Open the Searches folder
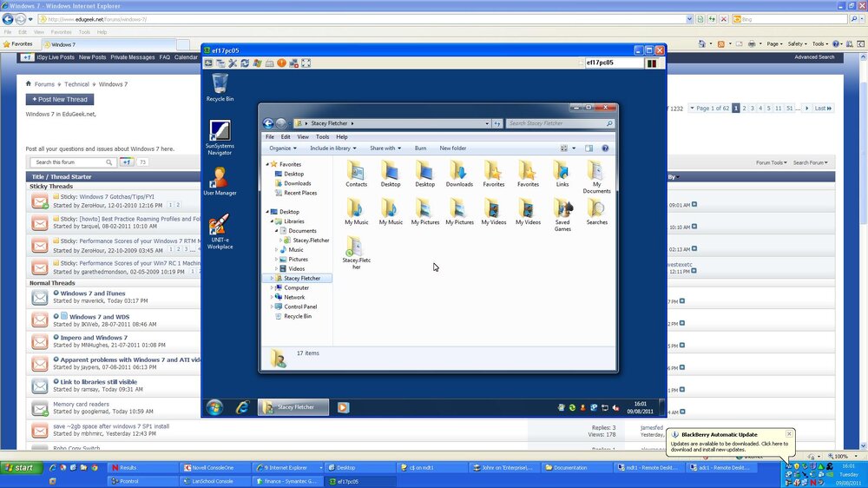Screen dimensions: 868x488 [597, 212]
